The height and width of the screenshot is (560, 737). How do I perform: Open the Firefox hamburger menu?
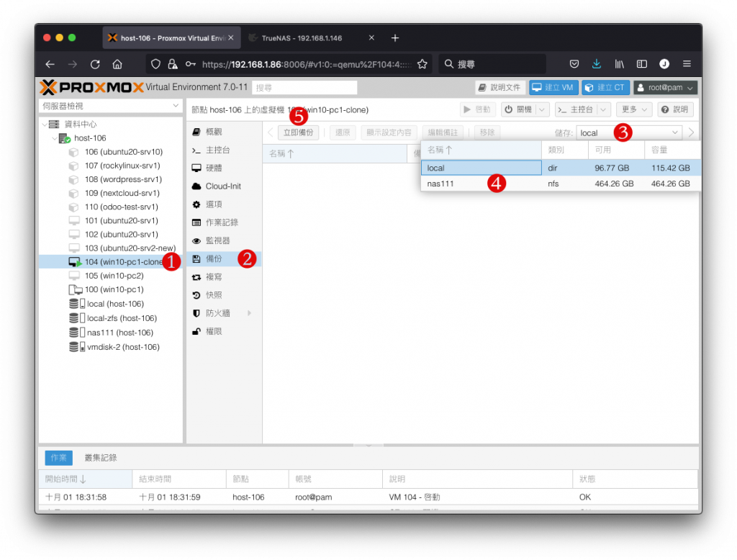687,64
